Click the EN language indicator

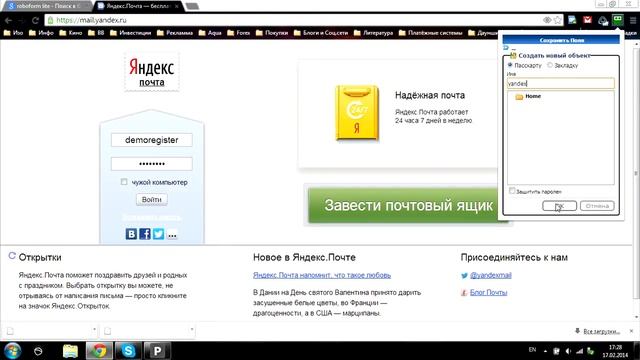pos(532,350)
